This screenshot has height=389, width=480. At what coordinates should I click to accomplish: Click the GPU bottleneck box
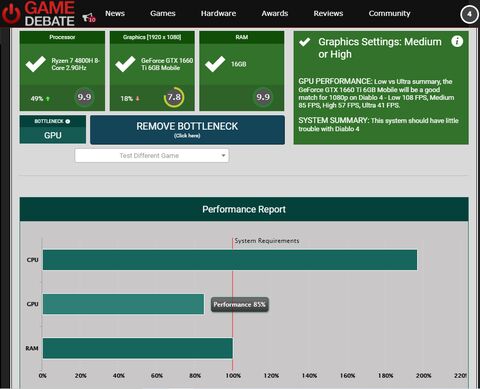pos(53,129)
